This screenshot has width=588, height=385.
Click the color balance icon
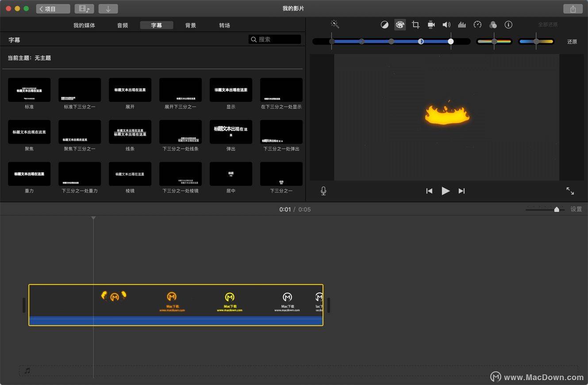pyautogui.click(x=384, y=25)
